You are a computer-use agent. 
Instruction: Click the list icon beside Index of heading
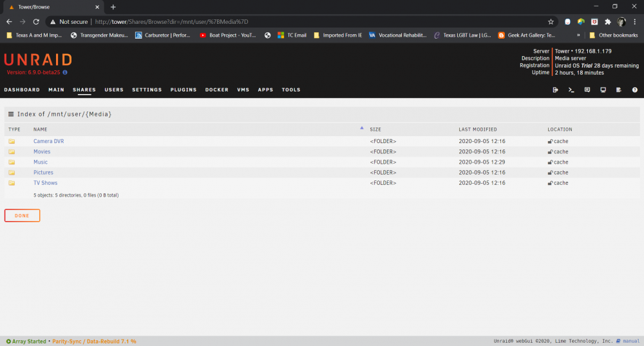[x=11, y=114]
